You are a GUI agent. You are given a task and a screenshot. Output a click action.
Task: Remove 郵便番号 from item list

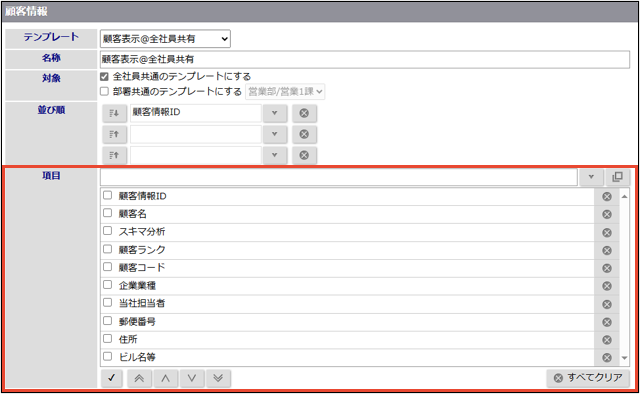click(x=607, y=322)
